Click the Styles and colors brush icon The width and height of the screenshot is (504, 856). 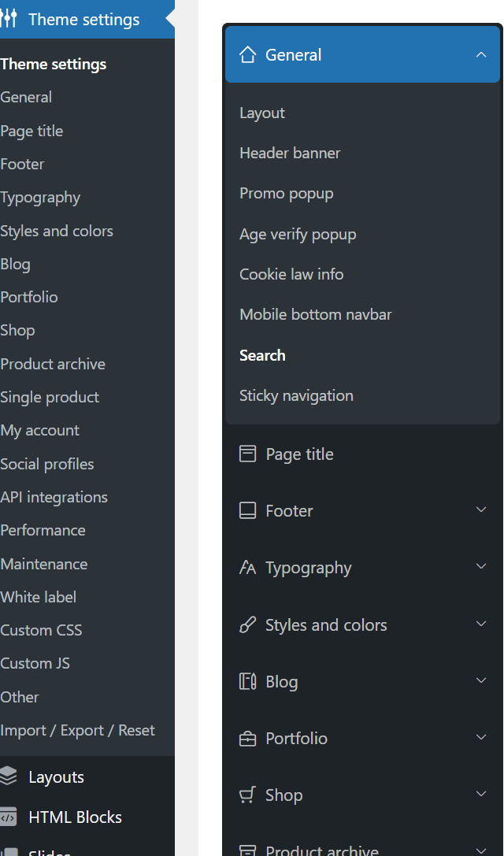pyautogui.click(x=247, y=625)
